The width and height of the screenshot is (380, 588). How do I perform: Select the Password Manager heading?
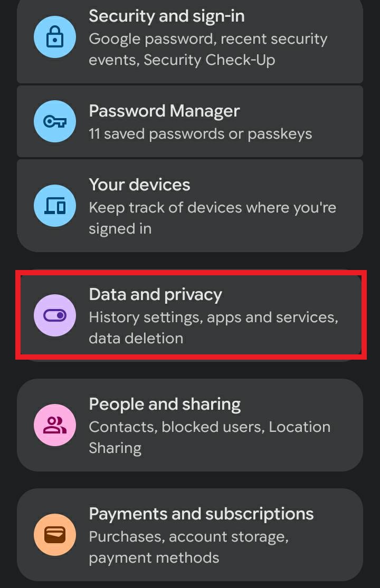tap(164, 111)
